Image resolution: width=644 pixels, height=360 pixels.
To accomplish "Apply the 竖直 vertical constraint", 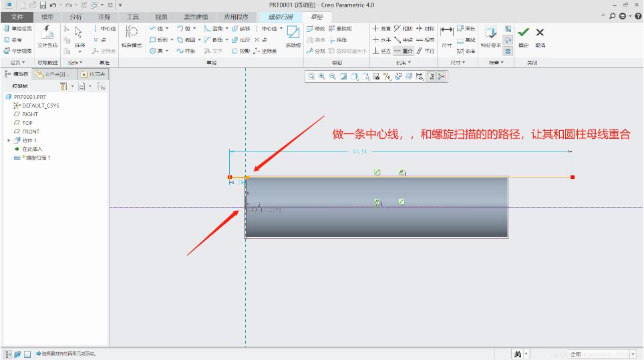I will (x=381, y=28).
